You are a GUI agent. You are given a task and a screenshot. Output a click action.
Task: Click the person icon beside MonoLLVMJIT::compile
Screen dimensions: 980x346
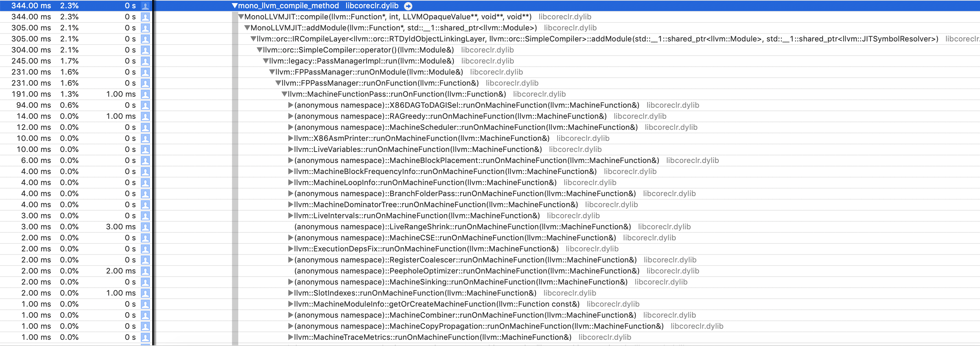click(x=145, y=17)
